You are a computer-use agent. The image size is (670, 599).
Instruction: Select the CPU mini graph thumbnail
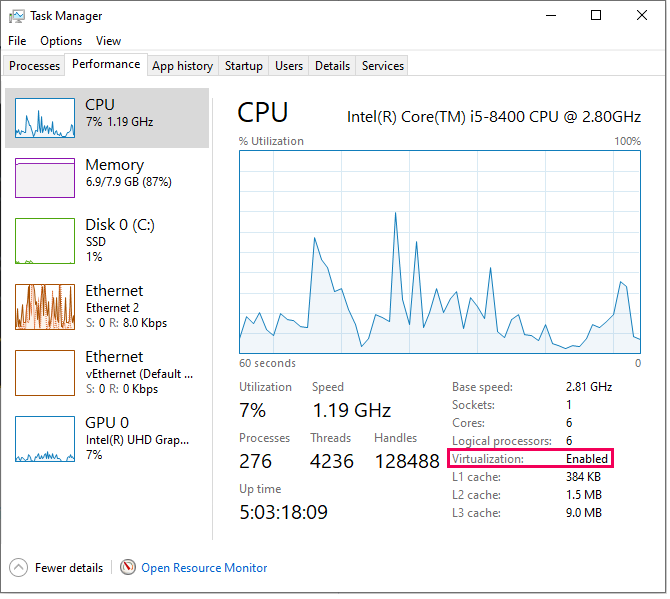click(x=45, y=118)
